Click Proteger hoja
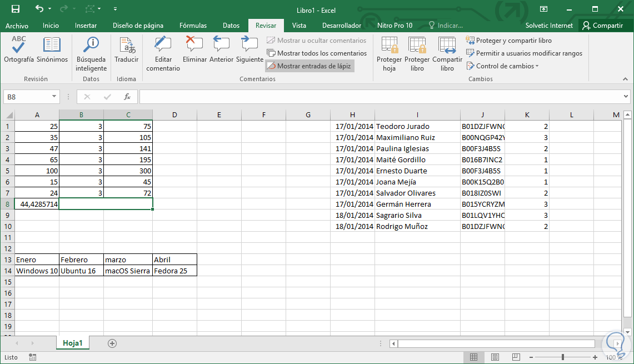Screen dimensions: 634x364 click(389, 54)
